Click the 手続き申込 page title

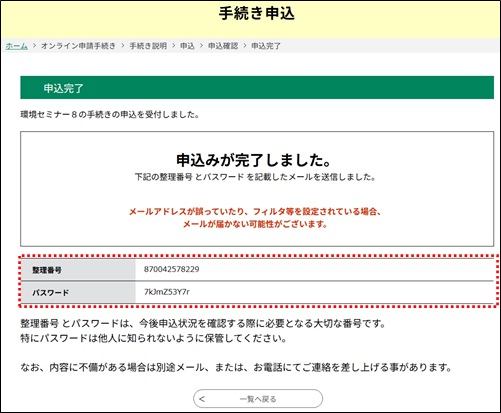[257, 14]
